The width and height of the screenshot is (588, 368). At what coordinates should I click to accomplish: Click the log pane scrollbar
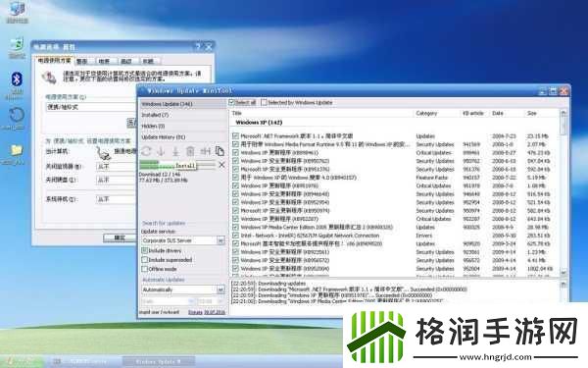(563, 289)
